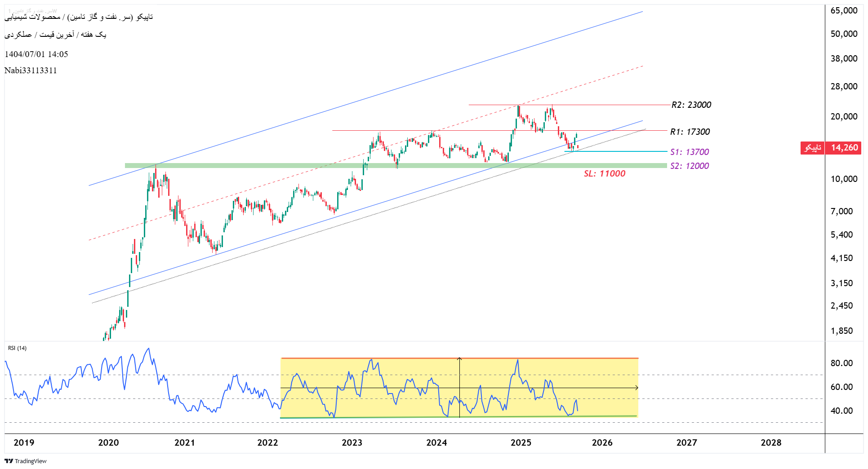Click the red تاپیکو symbol tag
This screenshot has height=469, width=868.
click(812, 148)
